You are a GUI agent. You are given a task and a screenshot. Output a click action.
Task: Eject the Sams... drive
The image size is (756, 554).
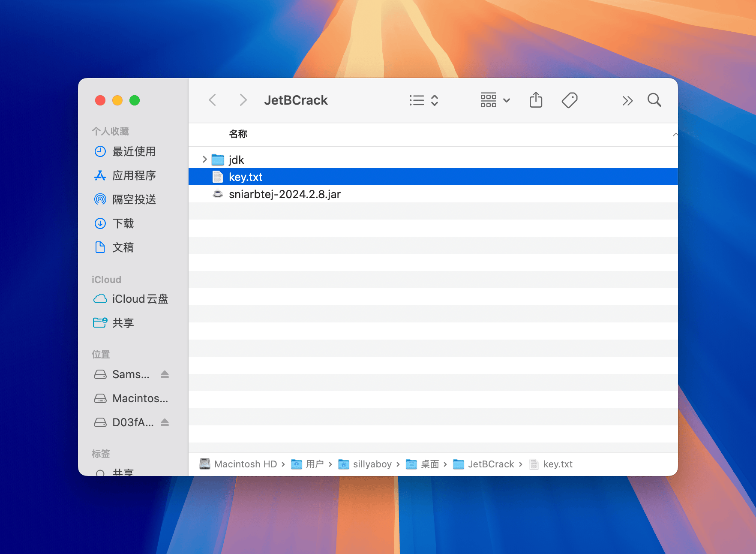click(x=165, y=375)
